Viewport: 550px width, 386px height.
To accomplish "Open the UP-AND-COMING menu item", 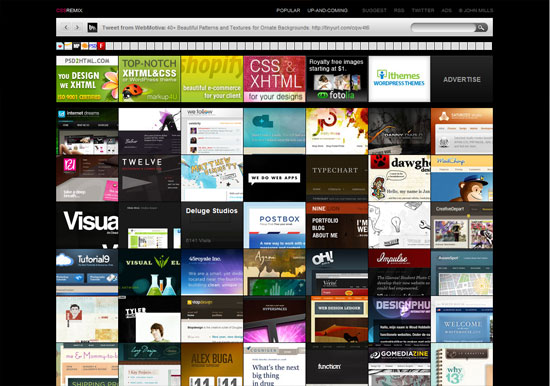I will tap(327, 11).
